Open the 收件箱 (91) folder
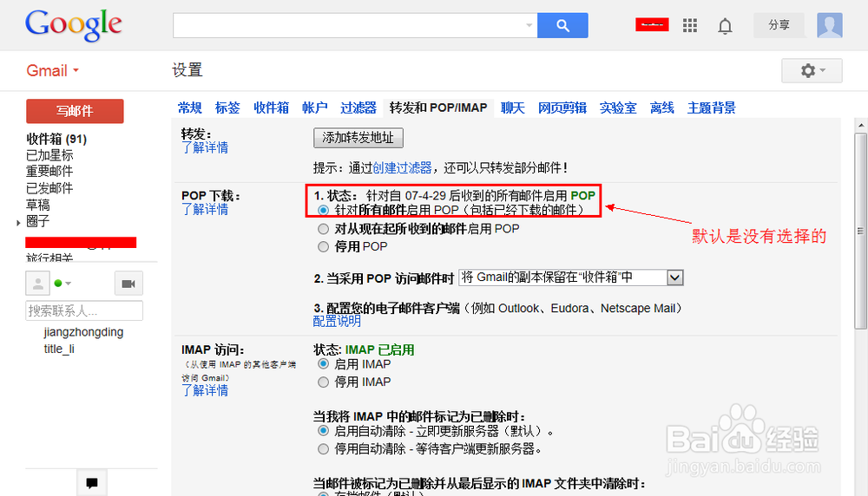868x496 pixels. tap(56, 139)
